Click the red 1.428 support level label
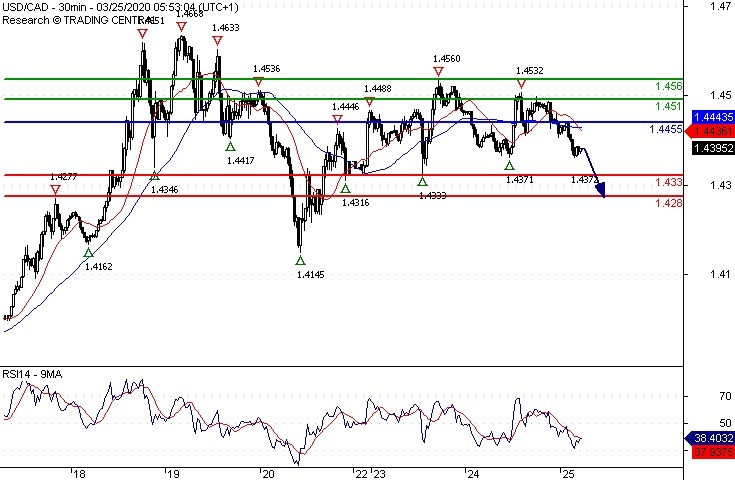This screenshot has height=480, width=735. tap(668, 203)
